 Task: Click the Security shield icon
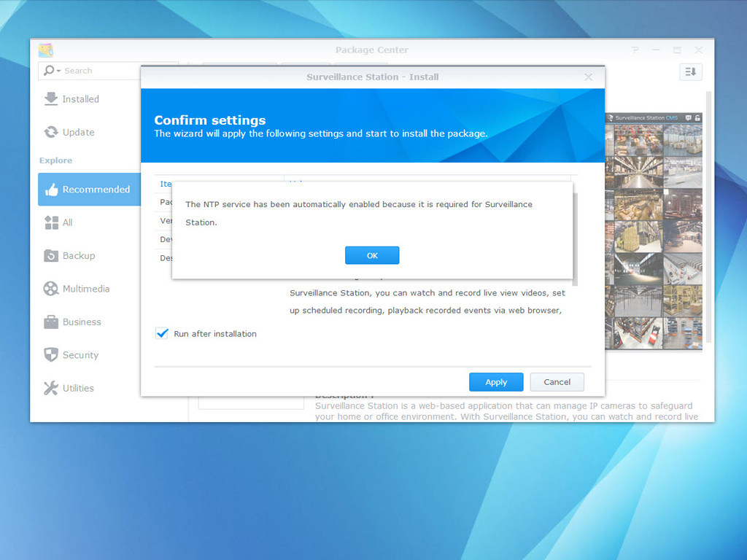(x=51, y=355)
